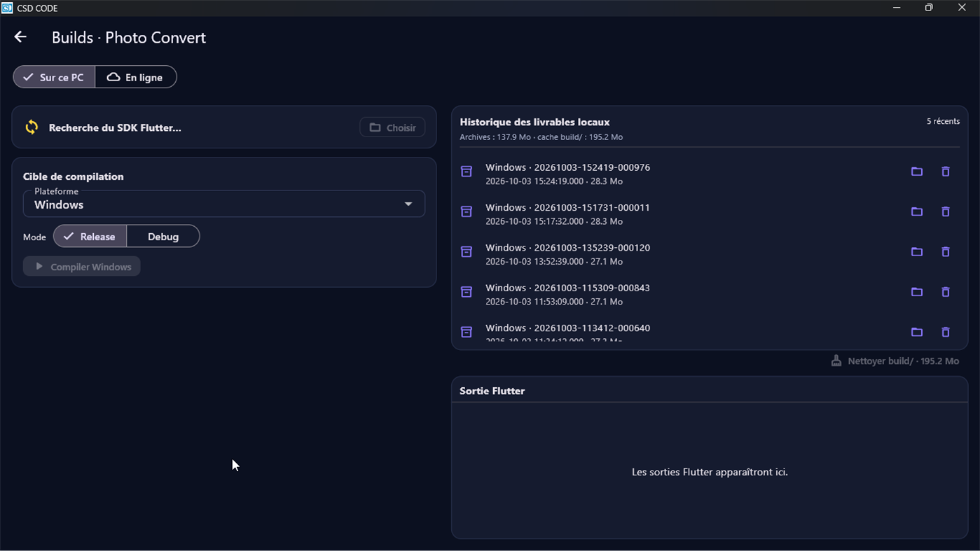Open folder for build 20261003-135239-000120

(916, 251)
